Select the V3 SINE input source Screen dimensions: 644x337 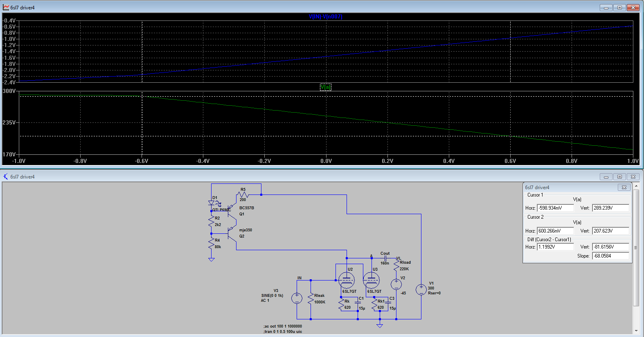click(297, 298)
